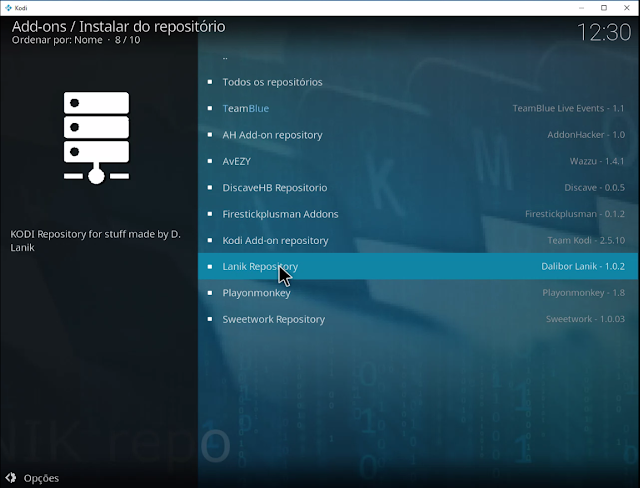The height and width of the screenshot is (488, 640).
Task: Select DiscaveHB Repositorio entry
Action: [x=418, y=188]
